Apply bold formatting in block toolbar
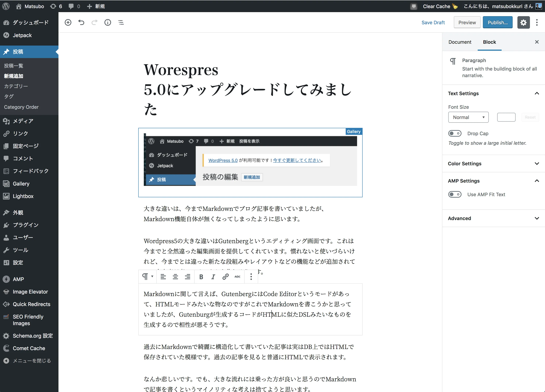 click(201, 277)
